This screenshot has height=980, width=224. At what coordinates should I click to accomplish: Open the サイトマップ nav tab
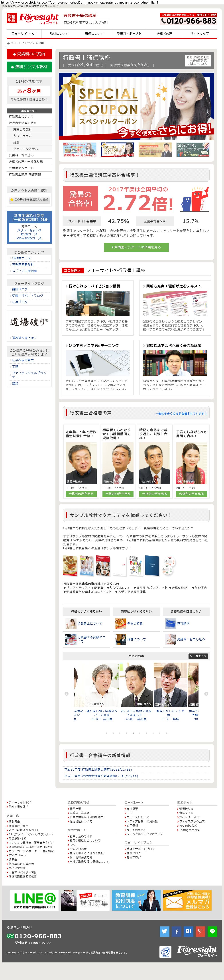(199, 34)
